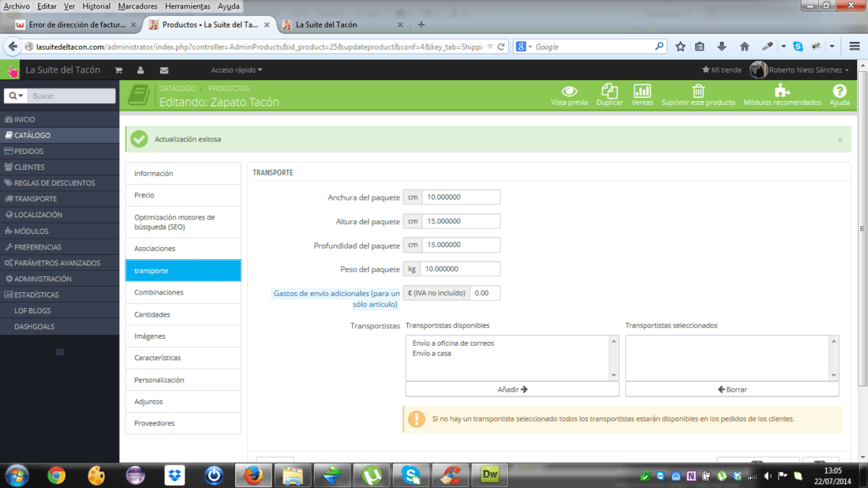Open the CATÁLOGO breadcrumb link

177,88
